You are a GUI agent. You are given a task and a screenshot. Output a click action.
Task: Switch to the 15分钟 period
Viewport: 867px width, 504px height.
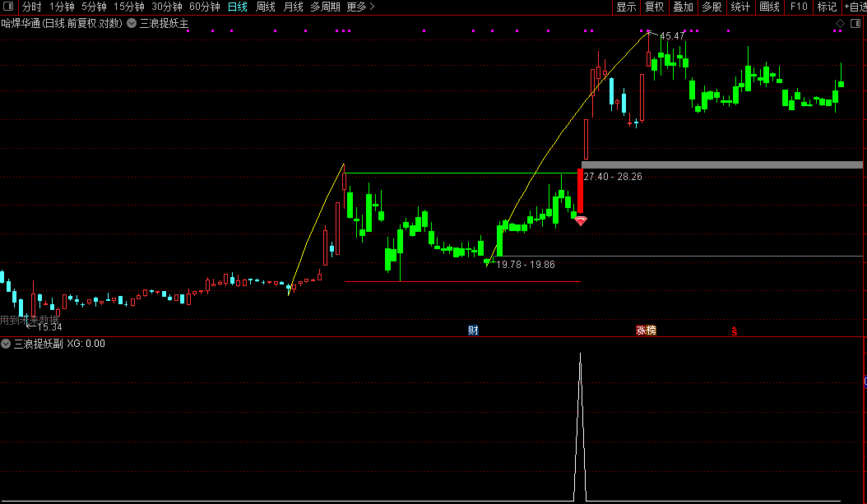coord(129,7)
